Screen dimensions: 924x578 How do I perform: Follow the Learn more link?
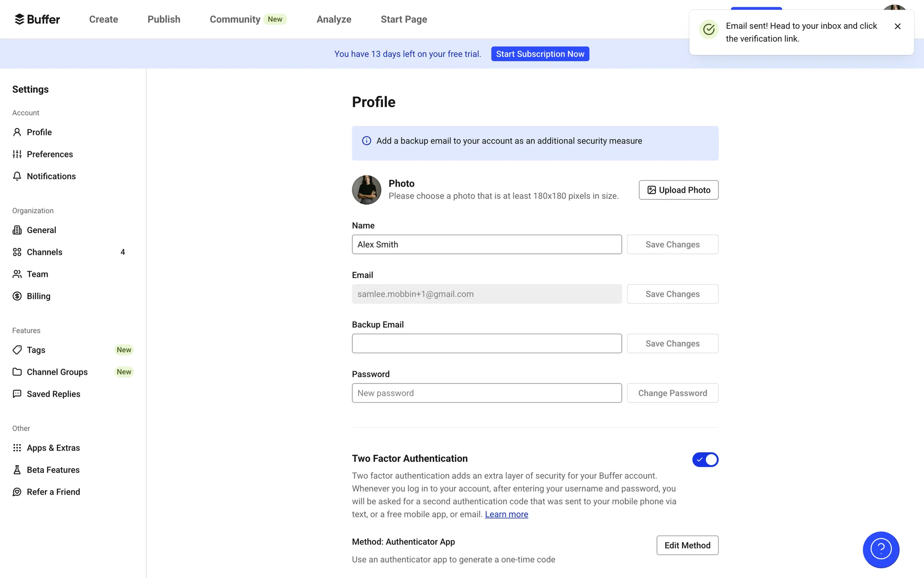tap(506, 514)
